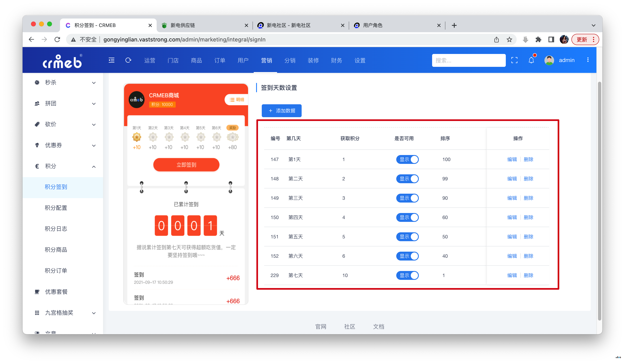Click the crmeb logo
Viewport: 625px width, 364px height.
point(62,61)
